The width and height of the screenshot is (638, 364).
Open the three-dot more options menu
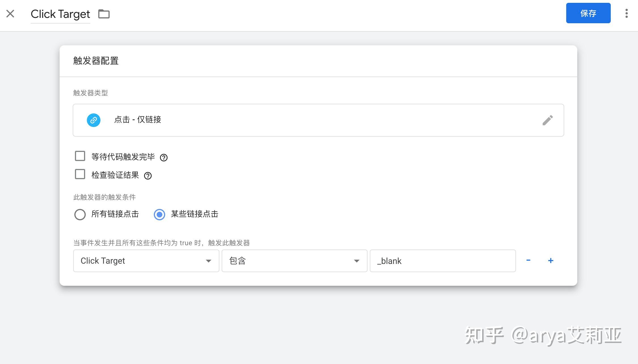click(626, 13)
